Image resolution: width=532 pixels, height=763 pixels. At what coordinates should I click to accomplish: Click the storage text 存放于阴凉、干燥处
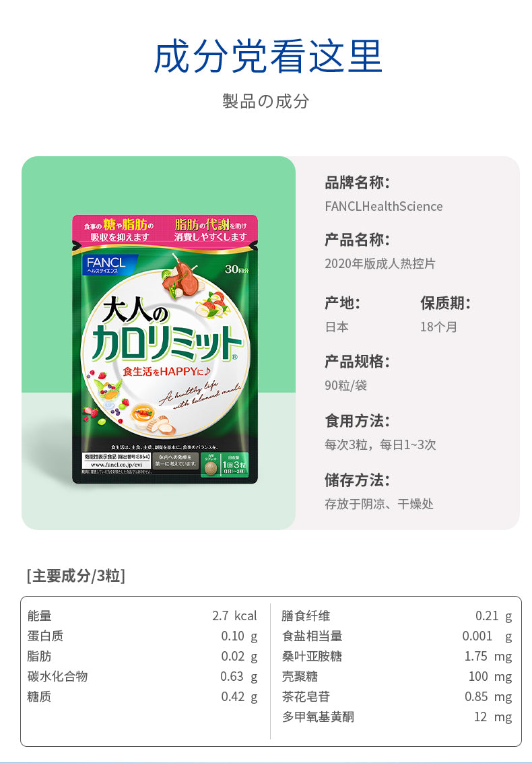pyautogui.click(x=378, y=504)
